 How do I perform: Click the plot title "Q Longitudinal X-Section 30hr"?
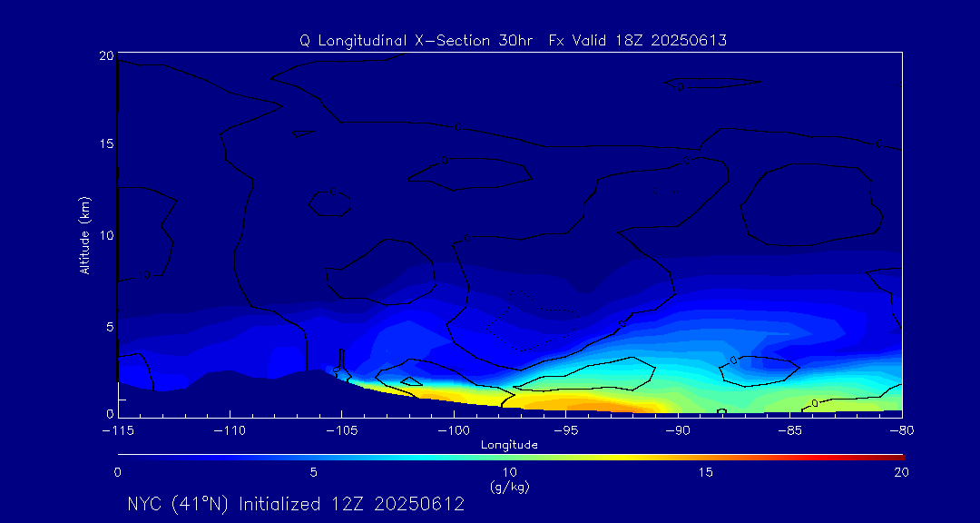[416, 41]
